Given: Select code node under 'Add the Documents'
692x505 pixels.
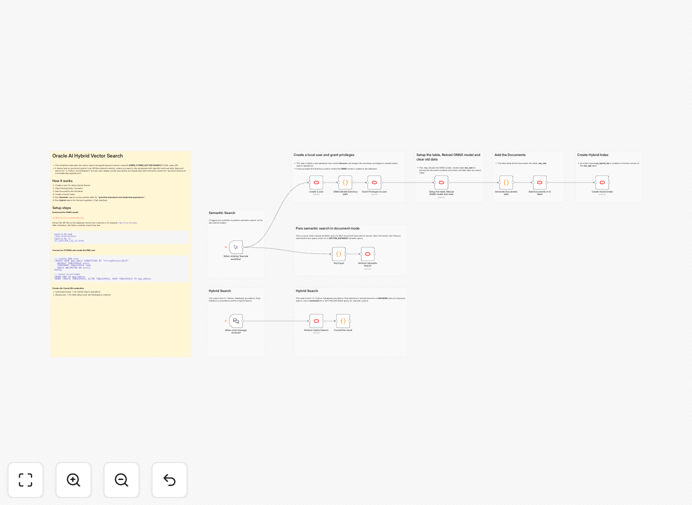Looking at the screenshot, I should 506,182.
